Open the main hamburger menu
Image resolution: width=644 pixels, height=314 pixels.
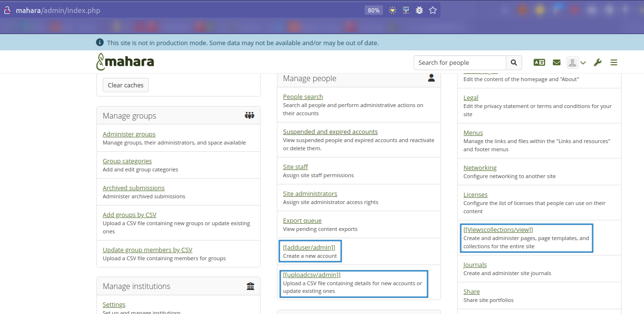point(614,62)
